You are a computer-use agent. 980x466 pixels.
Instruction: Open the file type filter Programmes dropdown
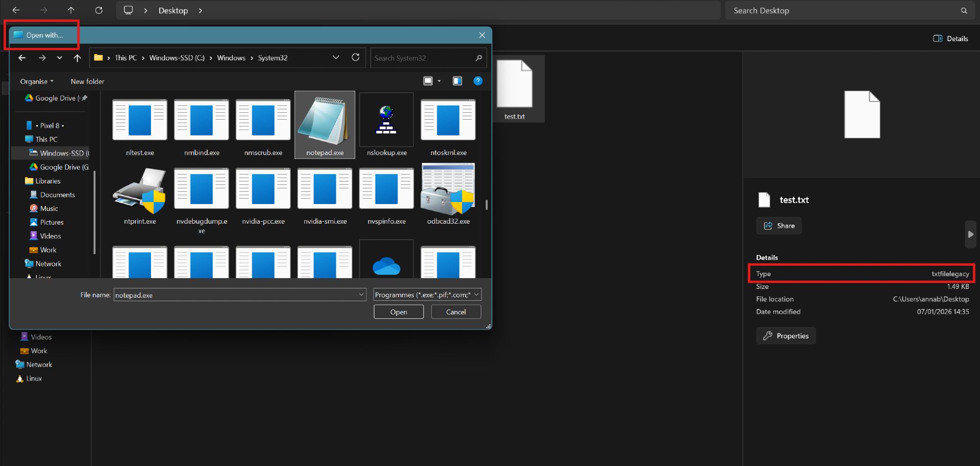tap(427, 294)
